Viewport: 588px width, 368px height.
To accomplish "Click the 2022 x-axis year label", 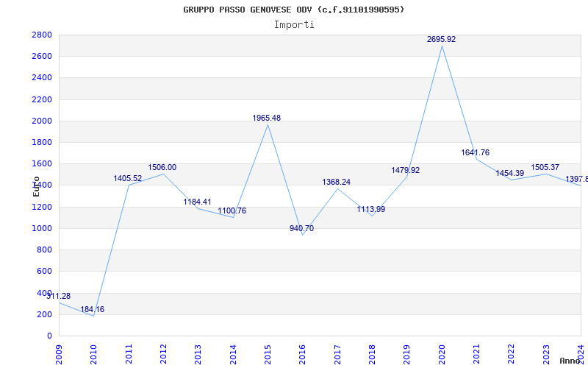I will coord(512,355).
